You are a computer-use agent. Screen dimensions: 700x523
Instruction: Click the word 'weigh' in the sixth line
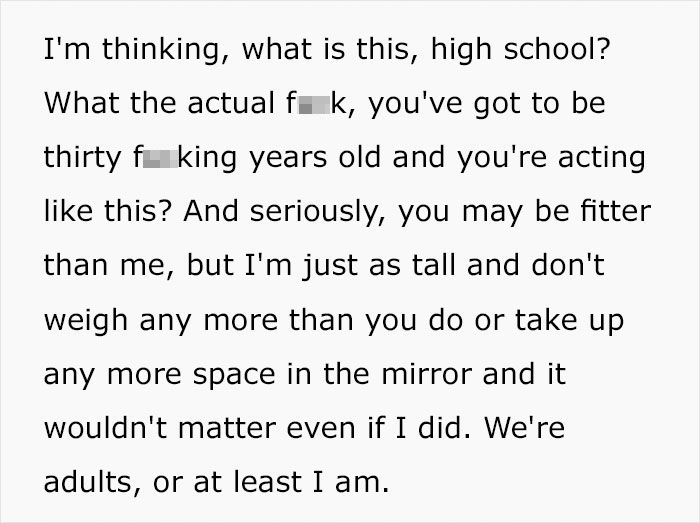click(86, 320)
